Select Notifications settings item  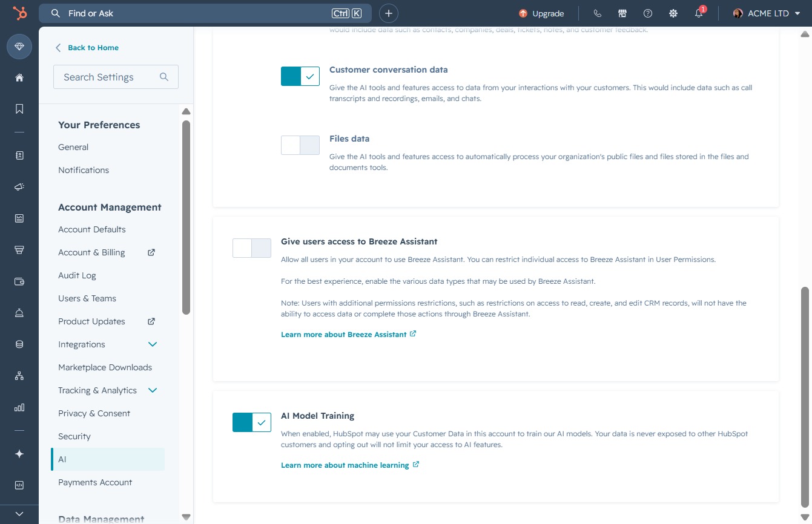pos(84,170)
